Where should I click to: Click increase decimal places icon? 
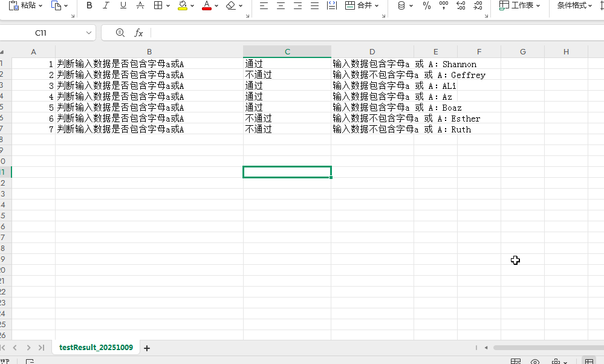[x=461, y=5]
